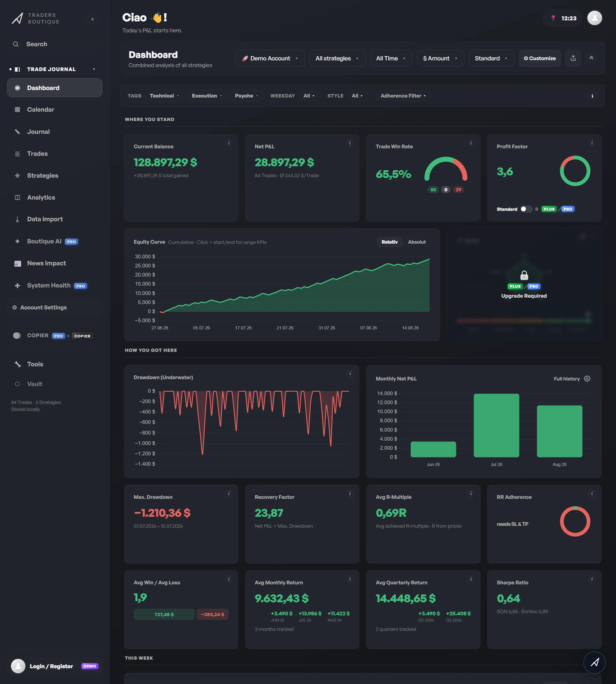Open the user profile avatar icon
Screen dimensions: 616x684
pyautogui.click(x=595, y=18)
